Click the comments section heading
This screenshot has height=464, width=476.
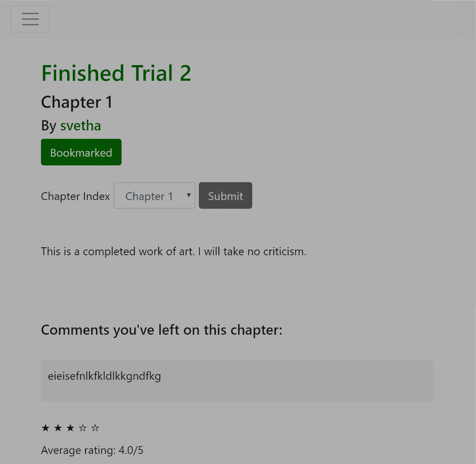162,330
